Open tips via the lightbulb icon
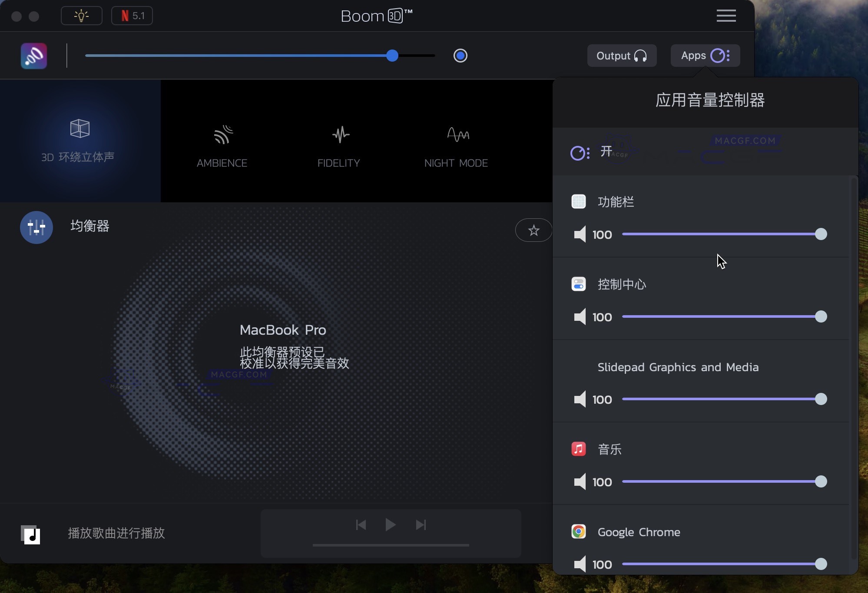The image size is (868, 593). click(81, 16)
